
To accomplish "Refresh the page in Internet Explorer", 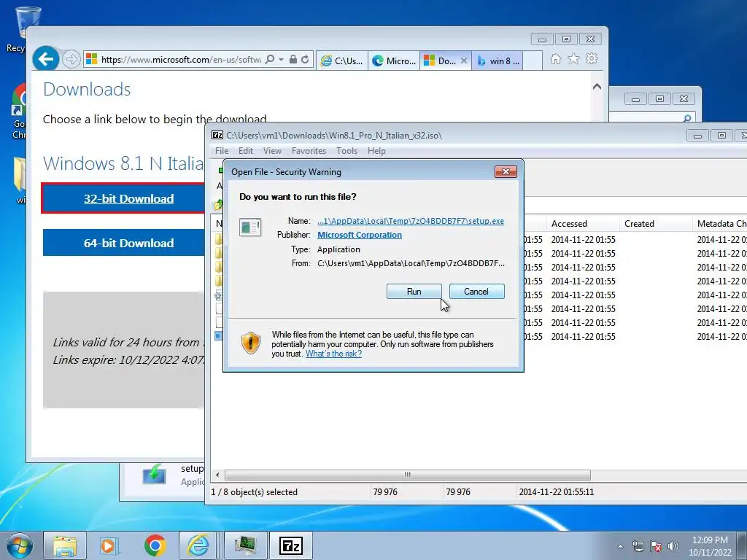I will pos(306,60).
